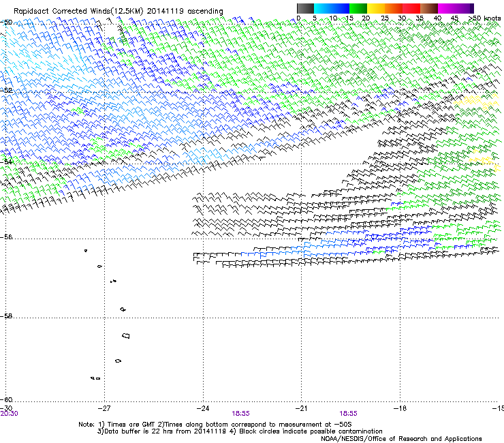Click the '-24' longitude axis label
The height and width of the screenshot is (443, 504).
click(203, 408)
